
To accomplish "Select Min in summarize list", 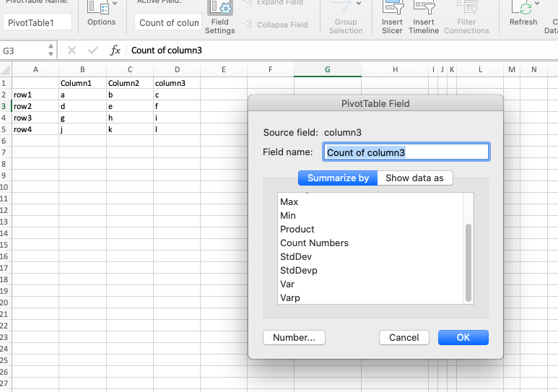I will 370,215.
